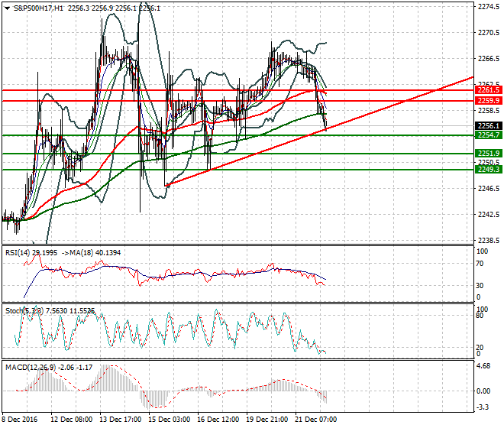Click the chart menu triangle beside S&P500H17
Viewport: 504px width, 428px height.
coord(8,8)
